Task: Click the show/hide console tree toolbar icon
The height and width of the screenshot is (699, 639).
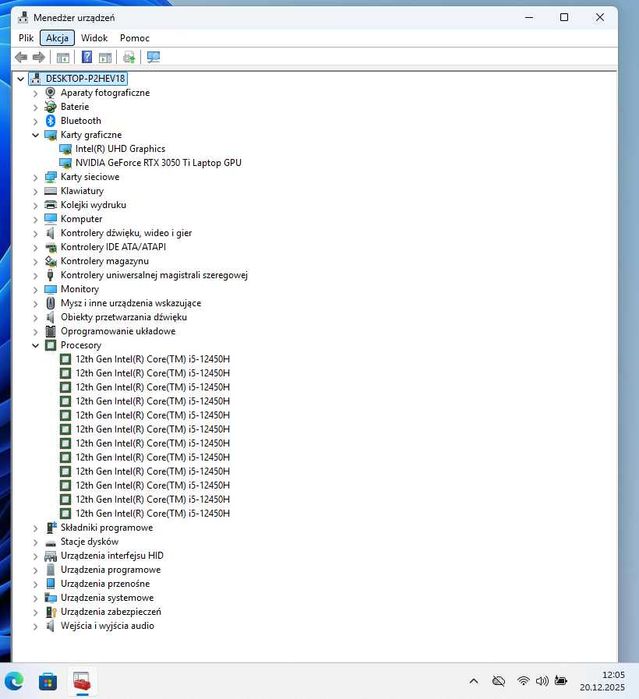Action: tap(63, 58)
